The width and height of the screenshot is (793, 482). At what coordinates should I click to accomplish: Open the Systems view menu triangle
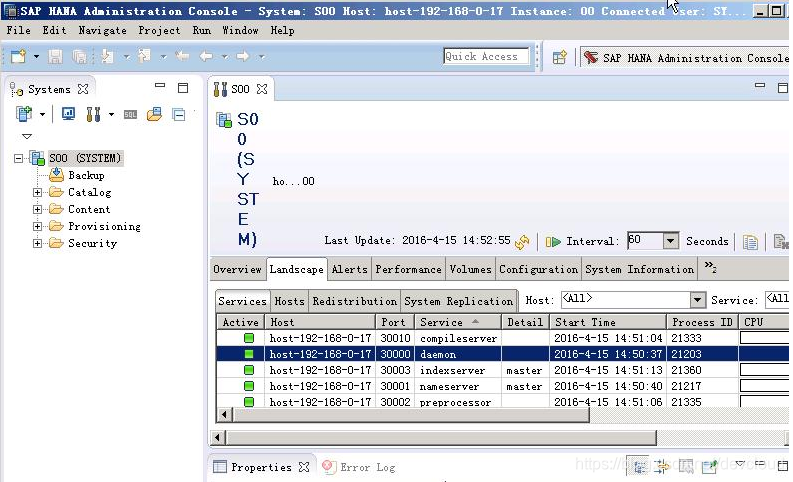tap(27, 136)
